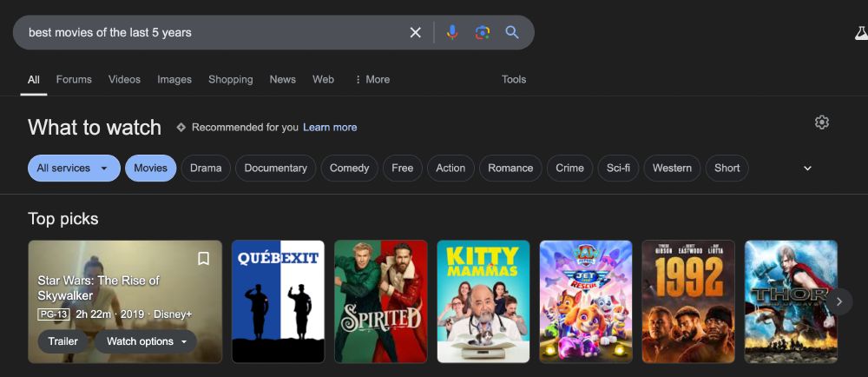Toggle the Comedy filter chip

[349, 169]
